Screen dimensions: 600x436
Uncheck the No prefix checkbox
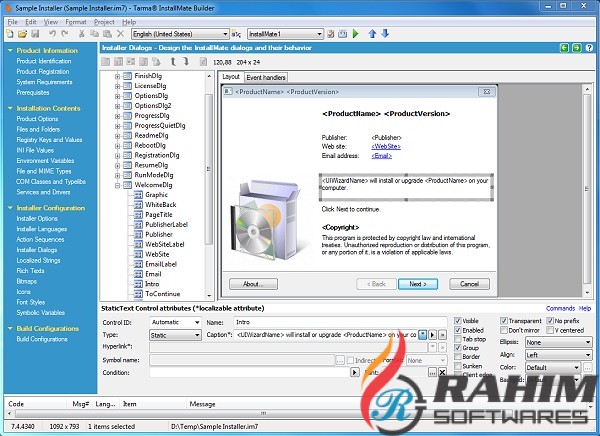click(x=550, y=321)
